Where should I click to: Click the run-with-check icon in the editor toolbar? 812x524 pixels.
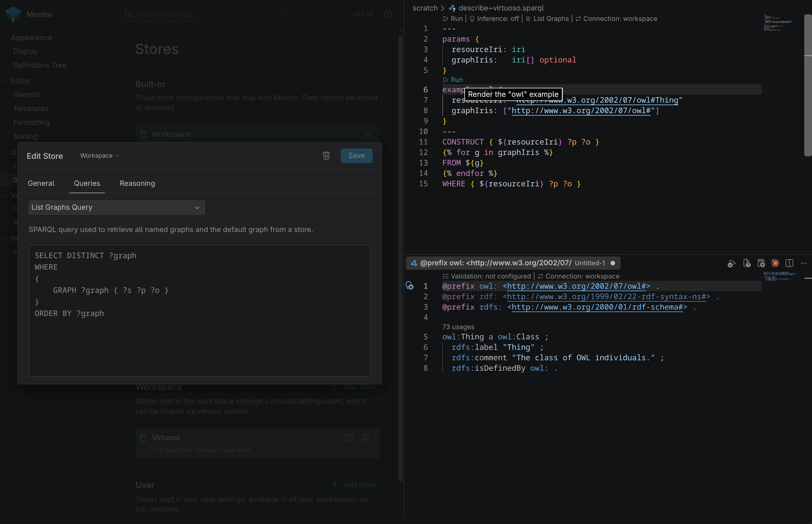pyautogui.click(x=731, y=263)
